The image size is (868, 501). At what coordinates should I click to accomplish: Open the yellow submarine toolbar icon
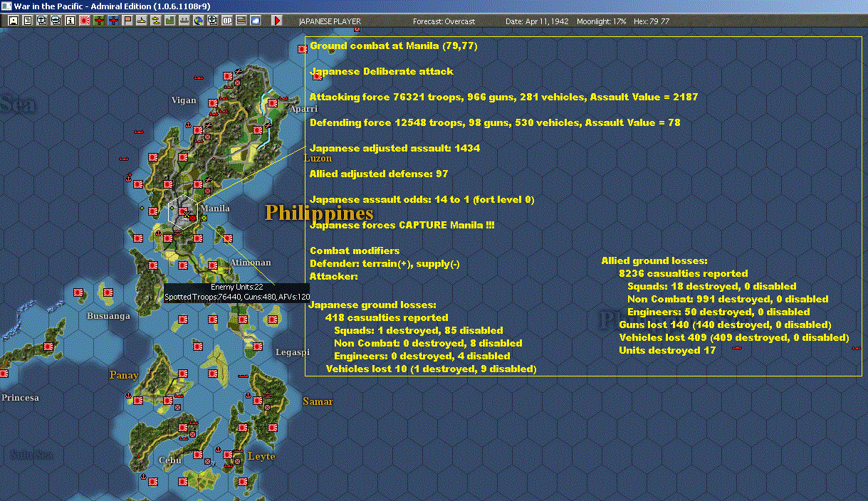pyautogui.click(x=155, y=21)
